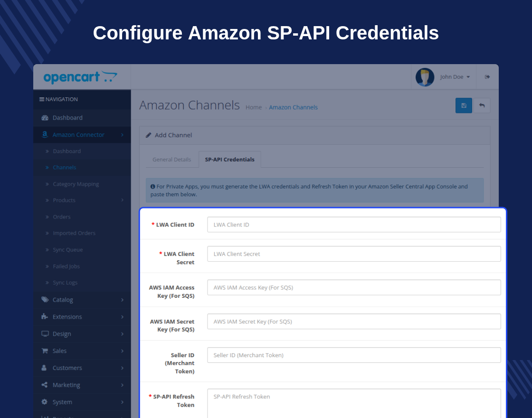Focus the SP-API Refresh Token textarea
The width and height of the screenshot is (532, 418).
pos(354,403)
